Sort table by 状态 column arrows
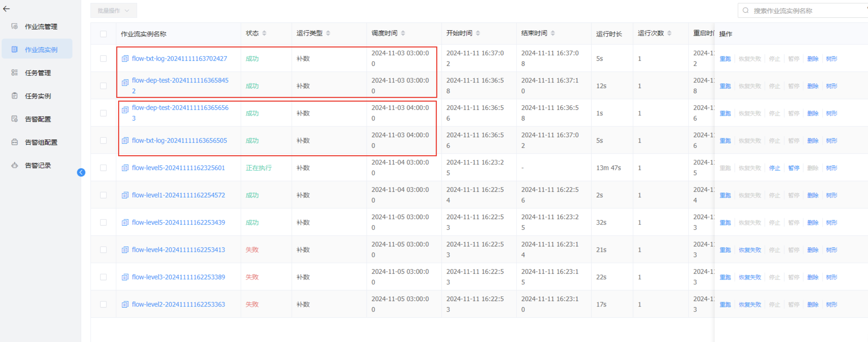868x342 pixels. tap(264, 33)
